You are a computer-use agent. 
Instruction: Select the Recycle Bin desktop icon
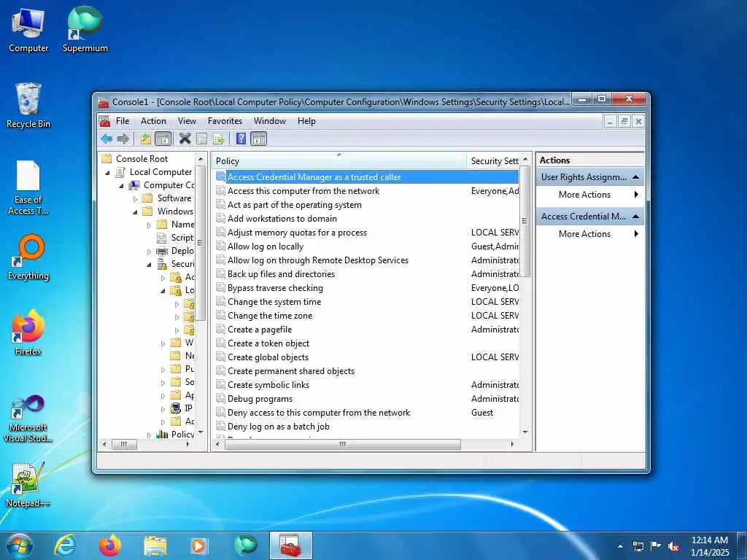(x=28, y=106)
